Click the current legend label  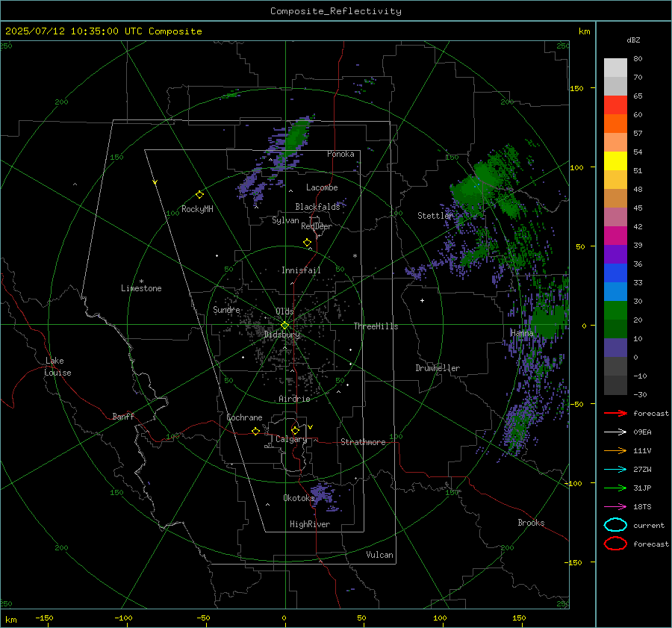pyautogui.click(x=648, y=526)
